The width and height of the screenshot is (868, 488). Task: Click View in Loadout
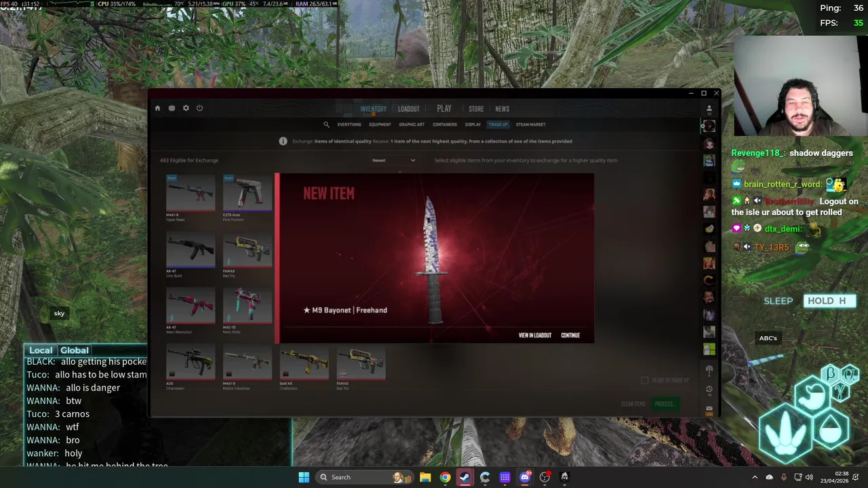[535, 335]
